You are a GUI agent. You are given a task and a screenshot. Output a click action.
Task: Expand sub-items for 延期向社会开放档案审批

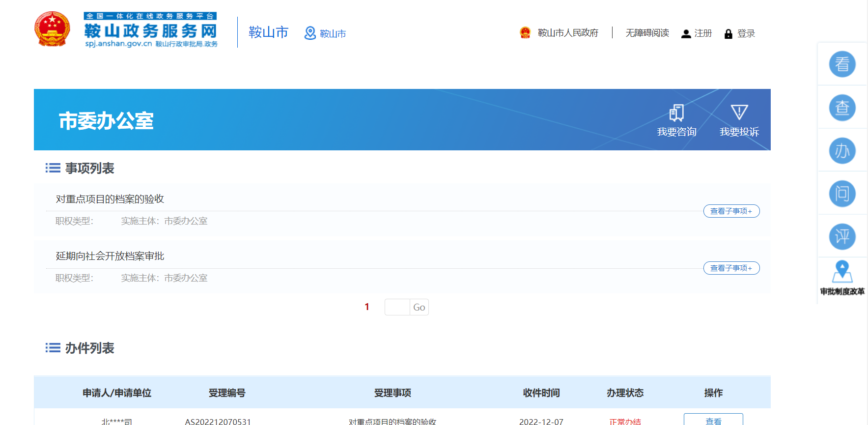pyautogui.click(x=731, y=268)
